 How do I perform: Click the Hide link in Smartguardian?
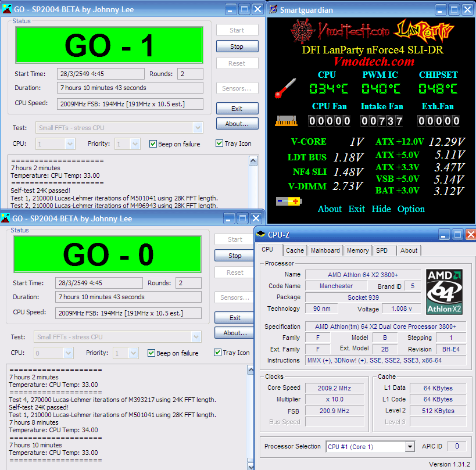pyautogui.click(x=381, y=209)
